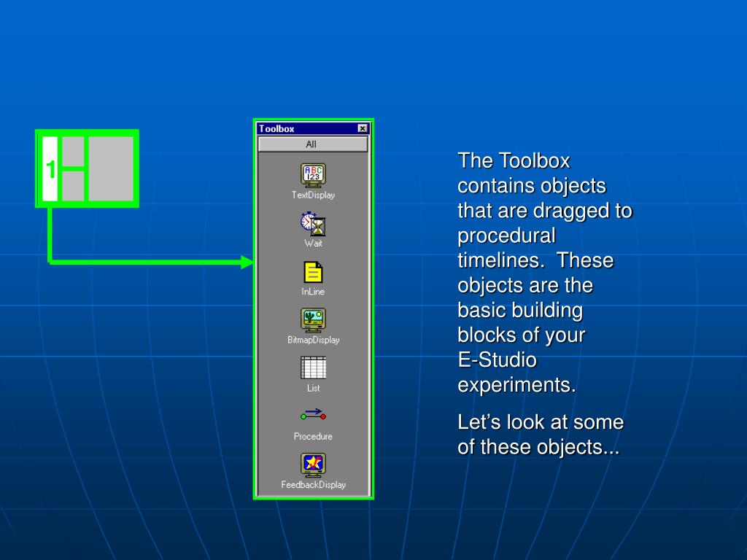Click the TextDisplay label text

[313, 195]
